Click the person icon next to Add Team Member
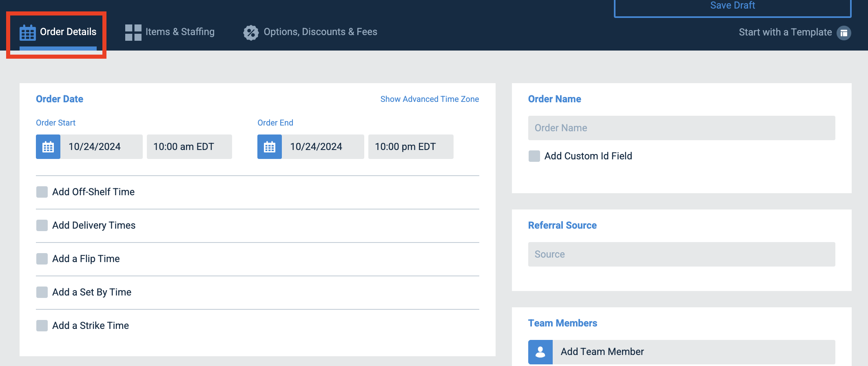Viewport: 868px width, 366px height. coord(540,352)
